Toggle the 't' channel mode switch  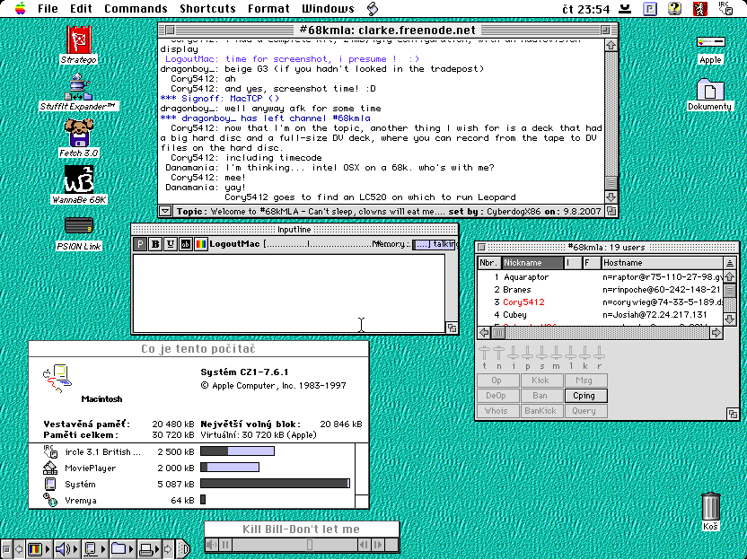click(485, 354)
